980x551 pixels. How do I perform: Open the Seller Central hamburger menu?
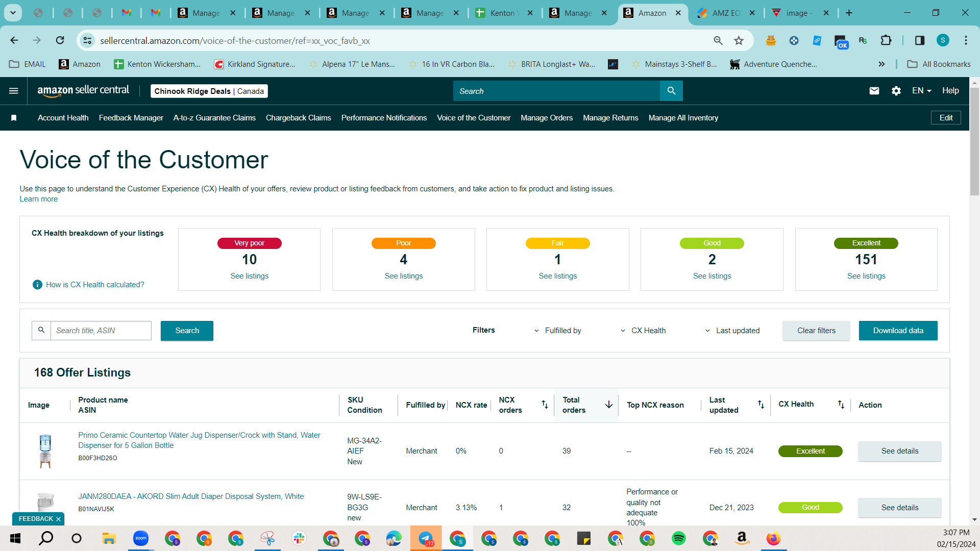click(14, 91)
